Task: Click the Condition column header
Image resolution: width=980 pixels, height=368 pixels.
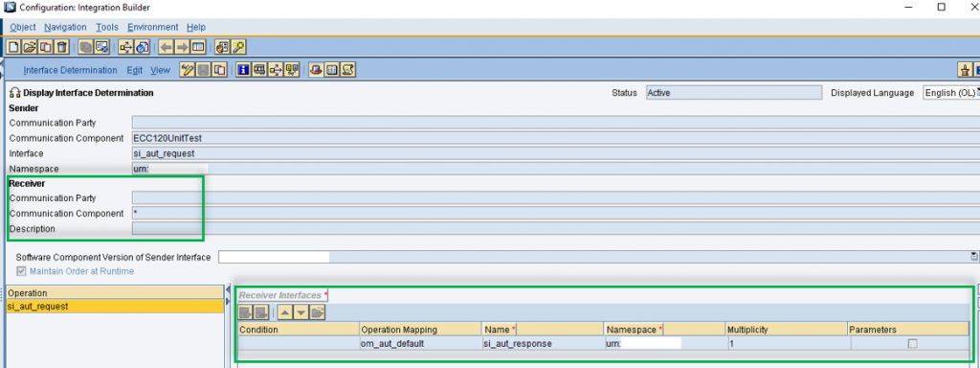Action: 299,330
